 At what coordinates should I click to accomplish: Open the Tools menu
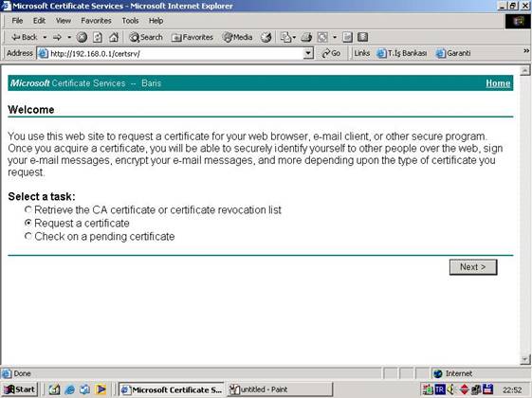pyautogui.click(x=130, y=21)
